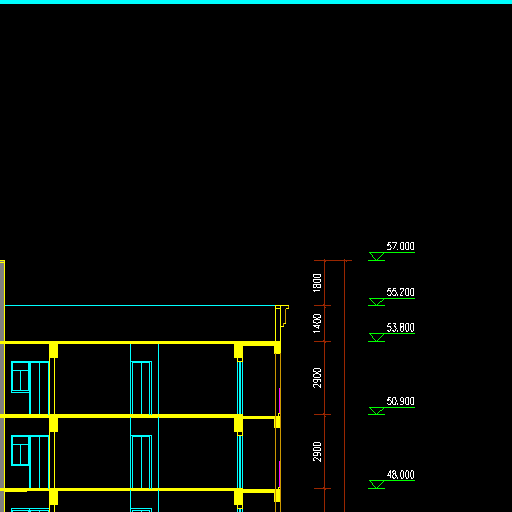Select the 48.000 elevation label
This screenshot has width=512, height=512.
(x=400, y=474)
